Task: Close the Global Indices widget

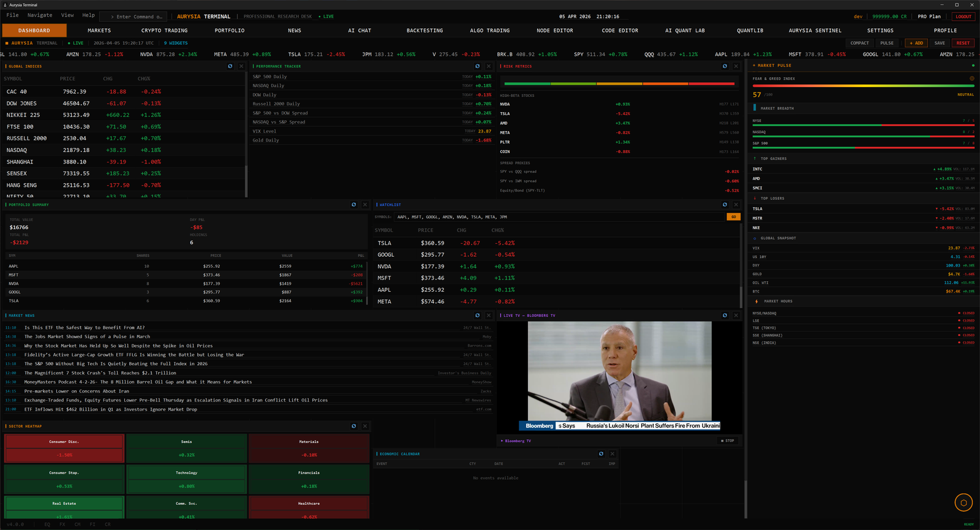Action: 241,66
